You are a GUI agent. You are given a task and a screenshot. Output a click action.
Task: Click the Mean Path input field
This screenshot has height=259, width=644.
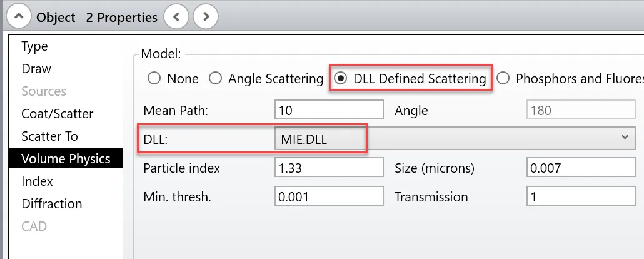[328, 110]
